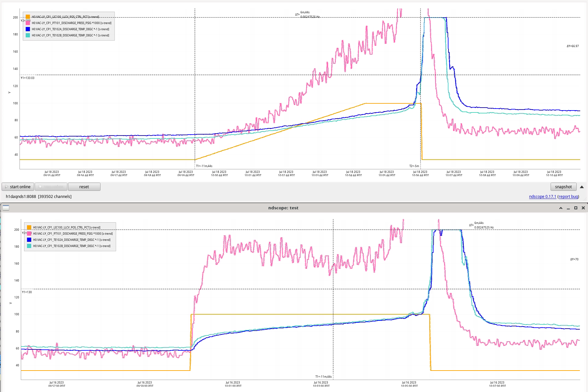Open the window menu icon in test window titlebar
The width and height of the screenshot is (588, 392).
tap(6, 208)
